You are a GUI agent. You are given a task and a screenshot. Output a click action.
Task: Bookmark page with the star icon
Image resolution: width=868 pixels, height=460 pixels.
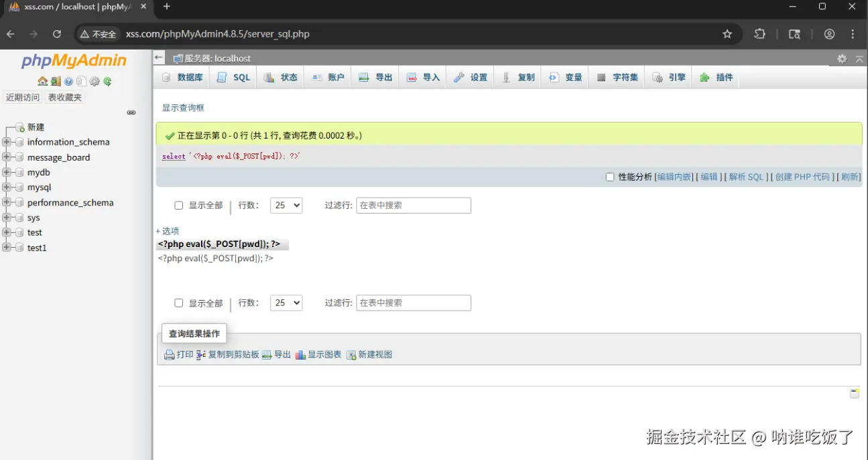click(727, 34)
